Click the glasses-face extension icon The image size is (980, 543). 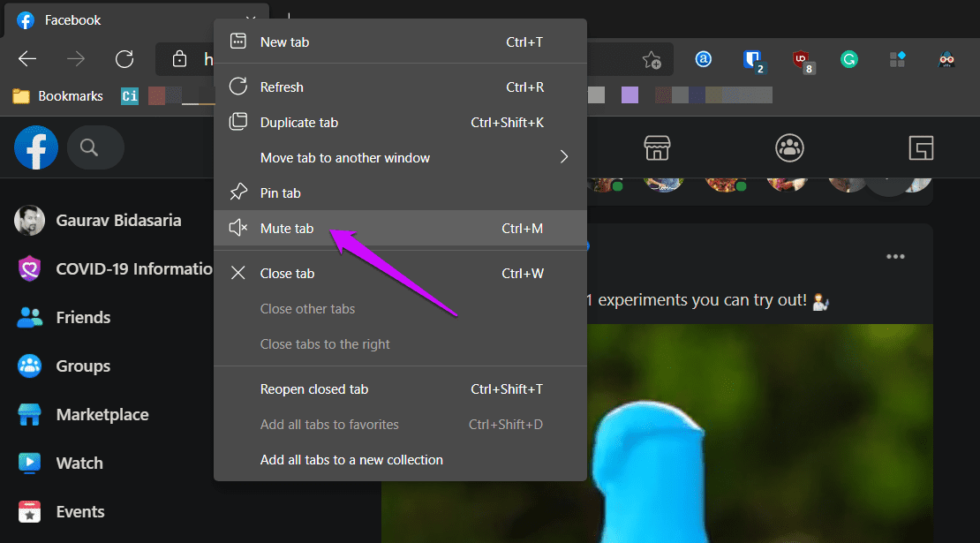click(x=946, y=59)
